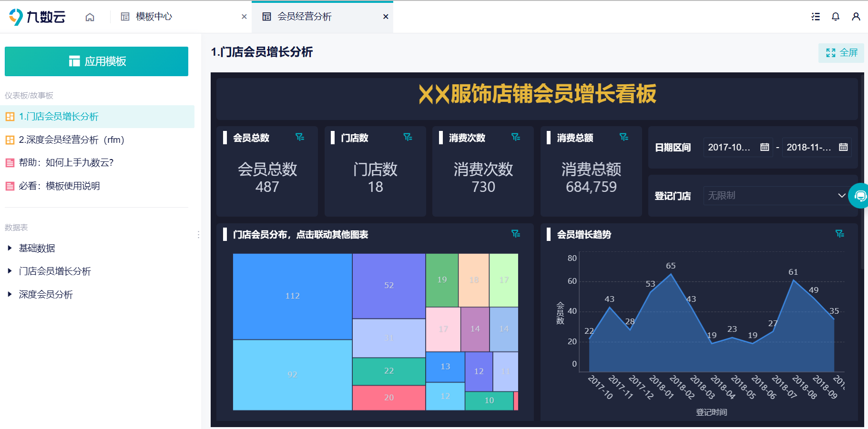This screenshot has height=429, width=868.
Task: Click the XX服饰店铺会员增长看板 banner title
Action: pyautogui.click(x=537, y=94)
